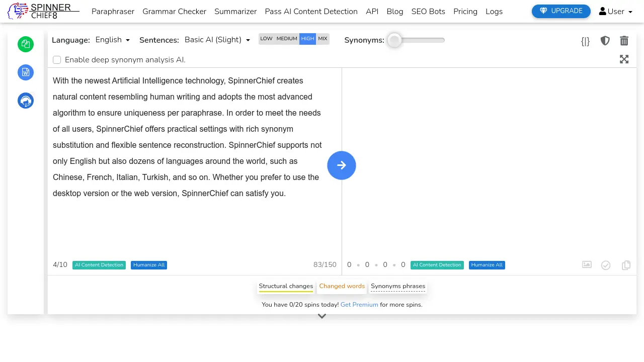
Task: Click the 83/150 word counter
Action: pyautogui.click(x=325, y=264)
